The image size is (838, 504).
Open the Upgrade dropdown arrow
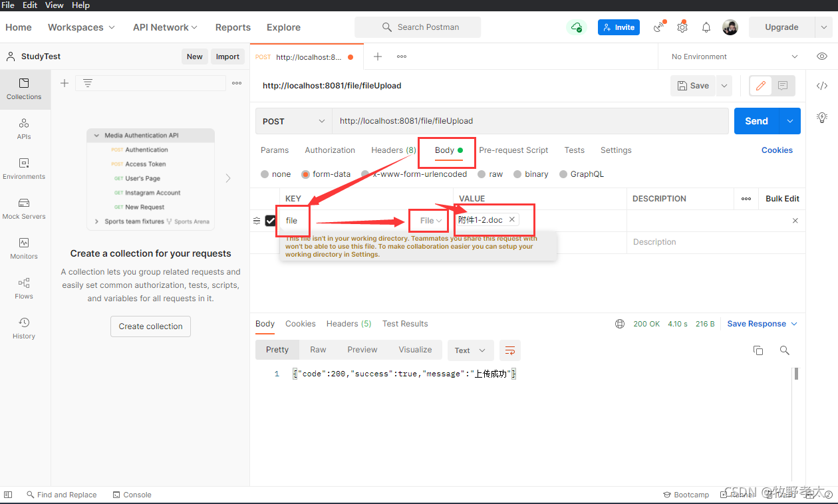pos(823,27)
